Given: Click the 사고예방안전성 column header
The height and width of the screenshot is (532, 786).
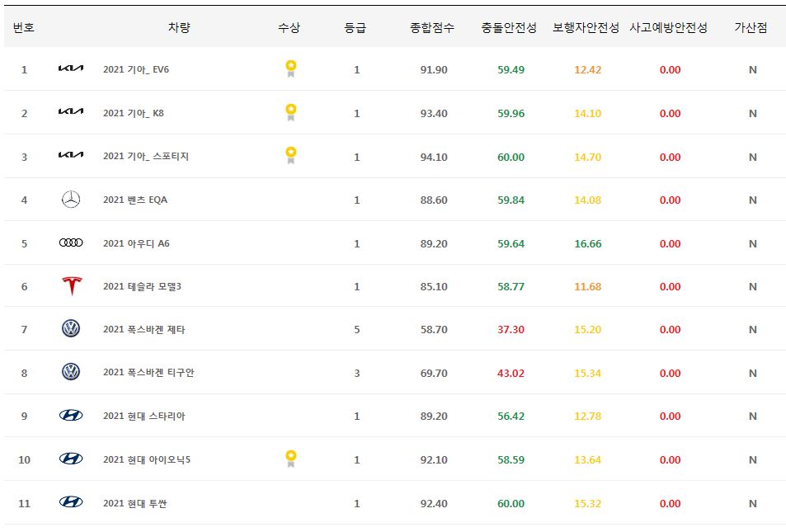Looking at the screenshot, I should click(669, 27).
